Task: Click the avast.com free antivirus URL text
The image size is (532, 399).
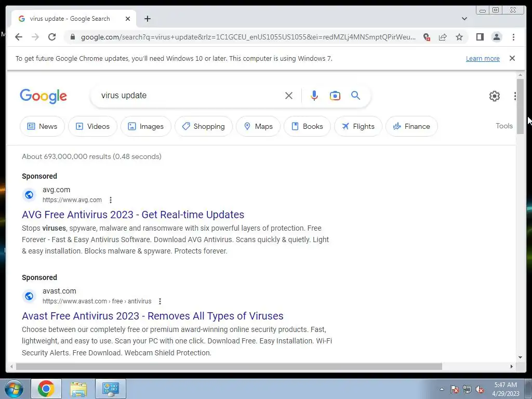Action: coord(97,301)
